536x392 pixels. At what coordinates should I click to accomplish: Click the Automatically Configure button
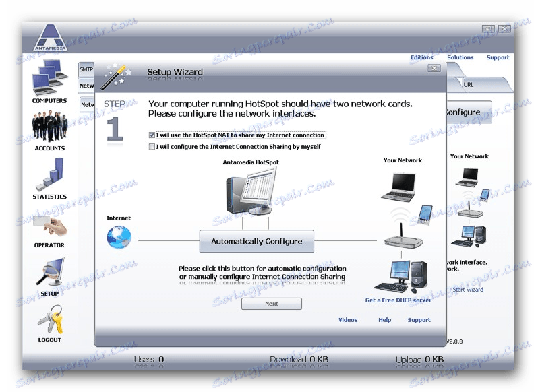[x=257, y=241]
